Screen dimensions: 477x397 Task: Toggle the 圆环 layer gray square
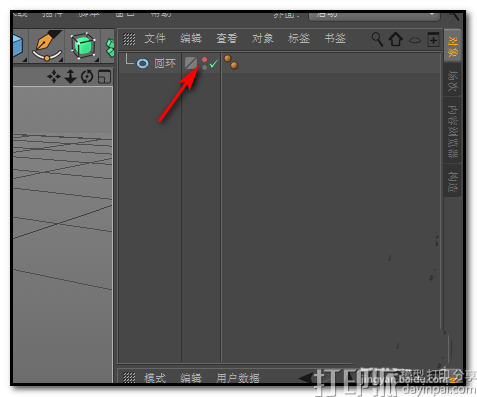coord(191,63)
